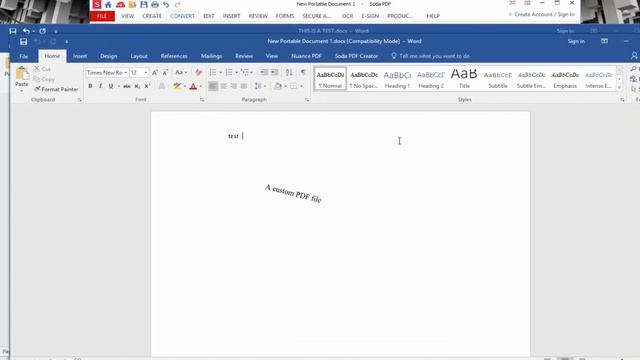Screen dimensions: 640x360
Task: Switch to the Insert tab in Word
Action: [80, 56]
